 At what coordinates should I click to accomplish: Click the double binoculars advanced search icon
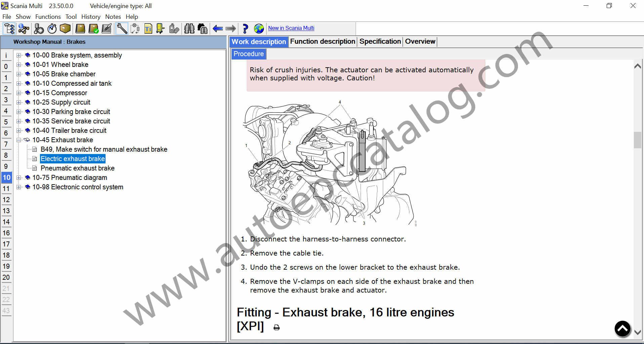click(203, 29)
